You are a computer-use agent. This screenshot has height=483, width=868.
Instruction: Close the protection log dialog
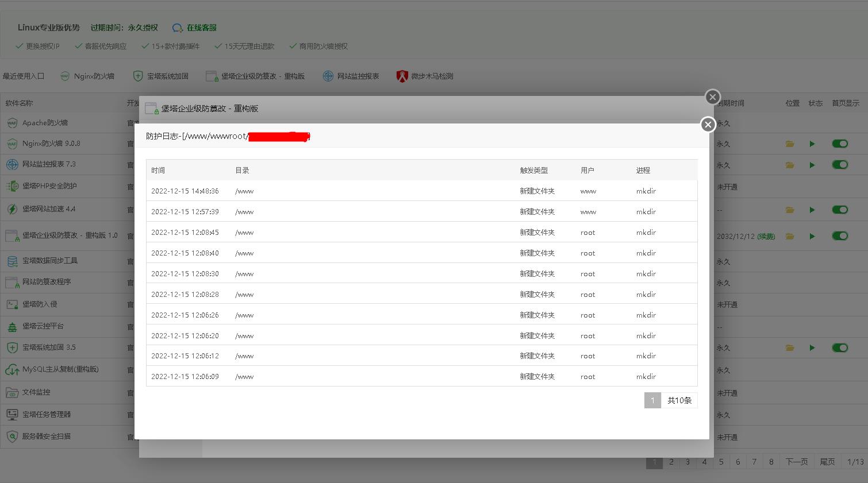click(x=708, y=124)
